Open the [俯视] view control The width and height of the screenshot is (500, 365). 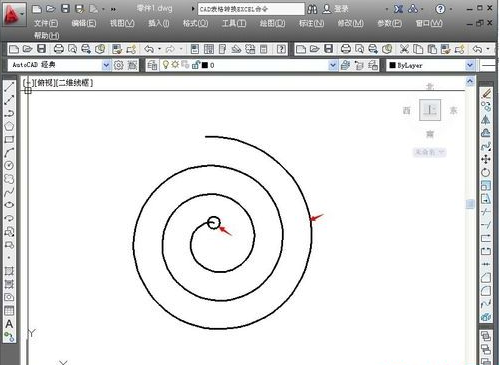45,82
